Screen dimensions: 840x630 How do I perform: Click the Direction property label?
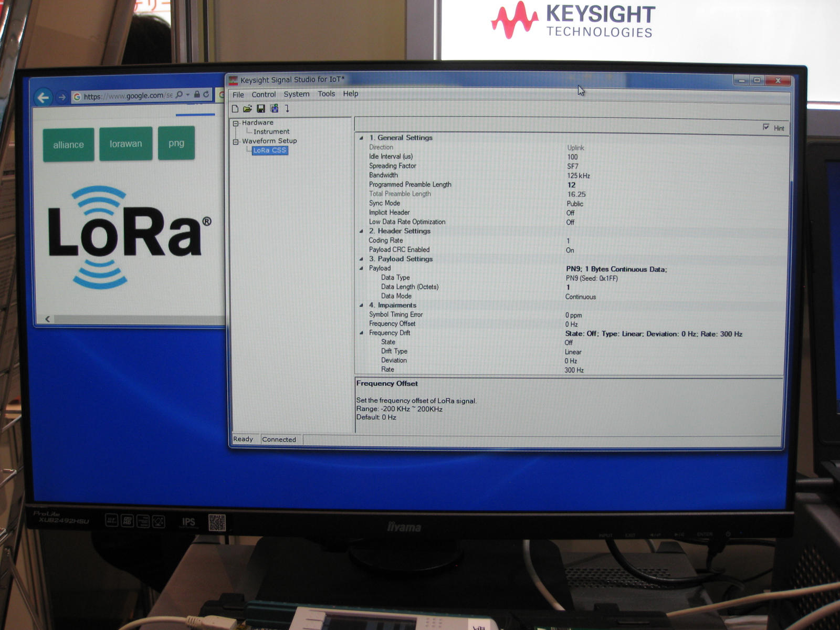381,148
